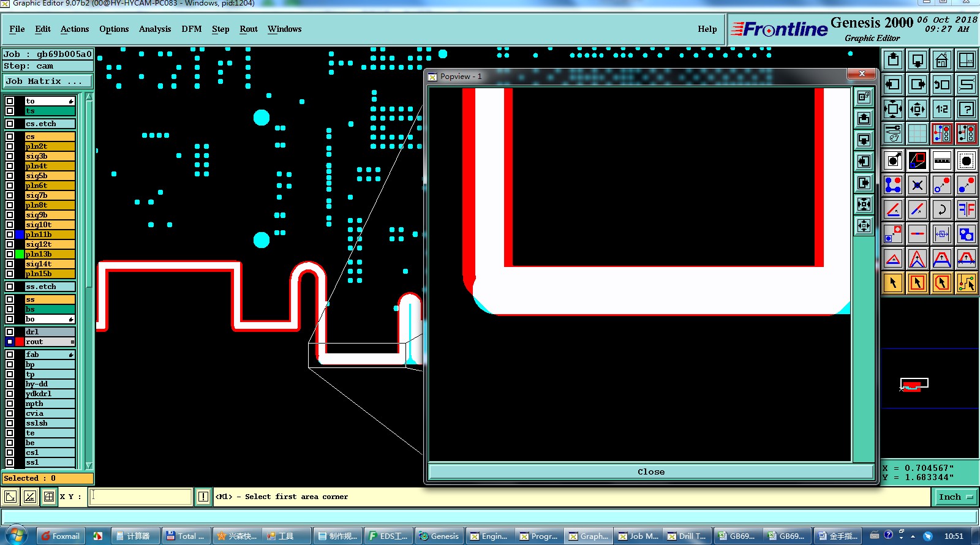Image resolution: width=980 pixels, height=545 pixels.
Task: Open the Actions menu
Action: [75, 29]
